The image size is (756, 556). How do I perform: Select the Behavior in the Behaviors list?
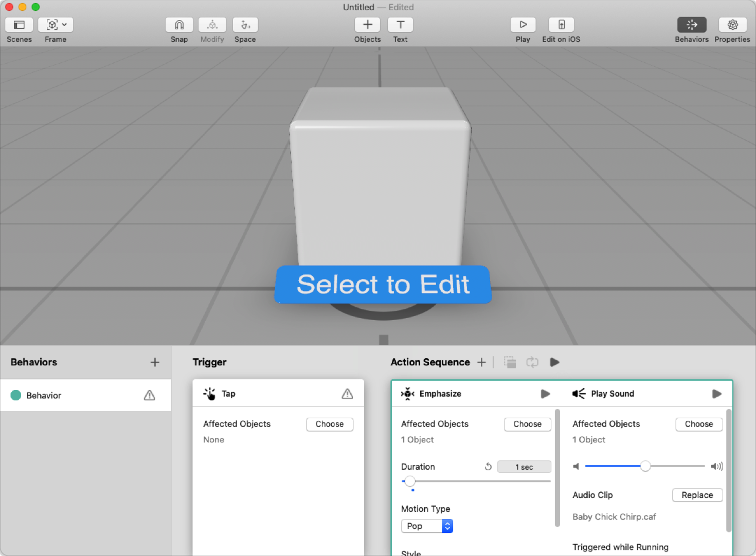click(x=44, y=395)
